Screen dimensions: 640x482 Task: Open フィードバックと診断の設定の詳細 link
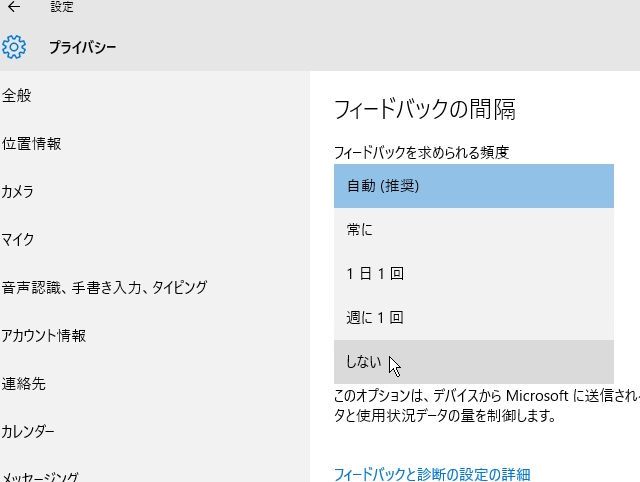[432, 475]
